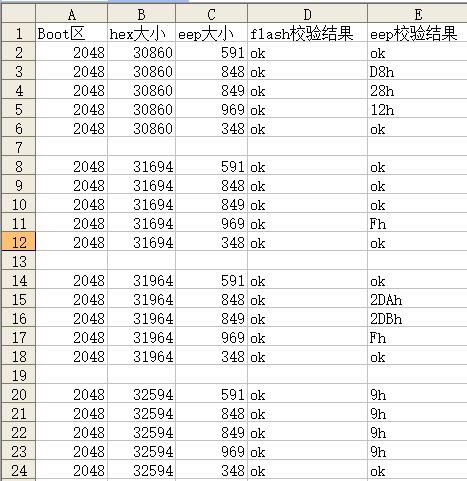Click the 'hex大小' header cell

tap(141, 33)
